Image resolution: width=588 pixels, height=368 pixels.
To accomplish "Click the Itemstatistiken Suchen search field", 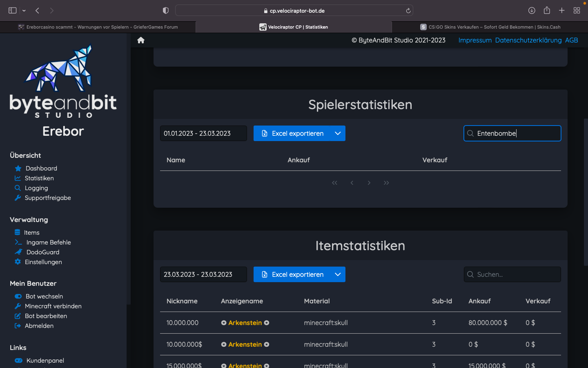I will click(x=512, y=274).
